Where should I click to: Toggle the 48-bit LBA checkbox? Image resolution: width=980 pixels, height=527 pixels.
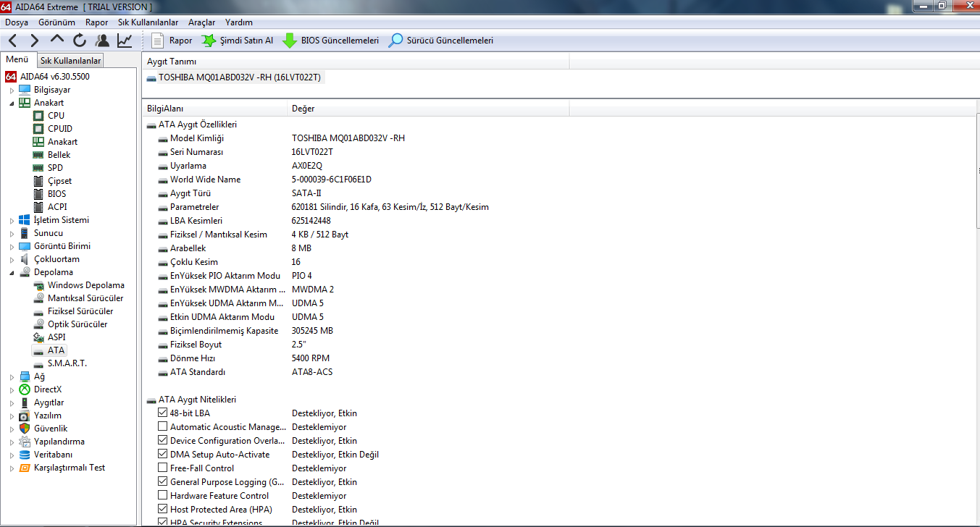(162, 413)
